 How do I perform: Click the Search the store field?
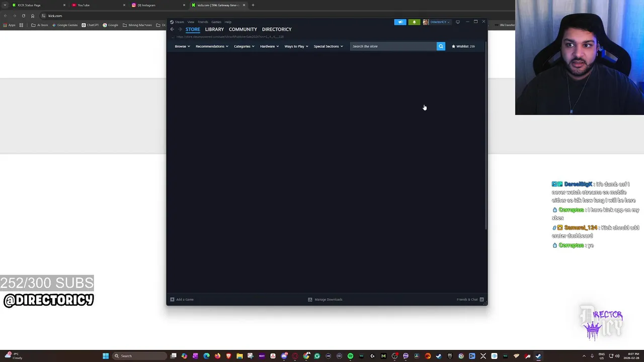tap(393, 46)
